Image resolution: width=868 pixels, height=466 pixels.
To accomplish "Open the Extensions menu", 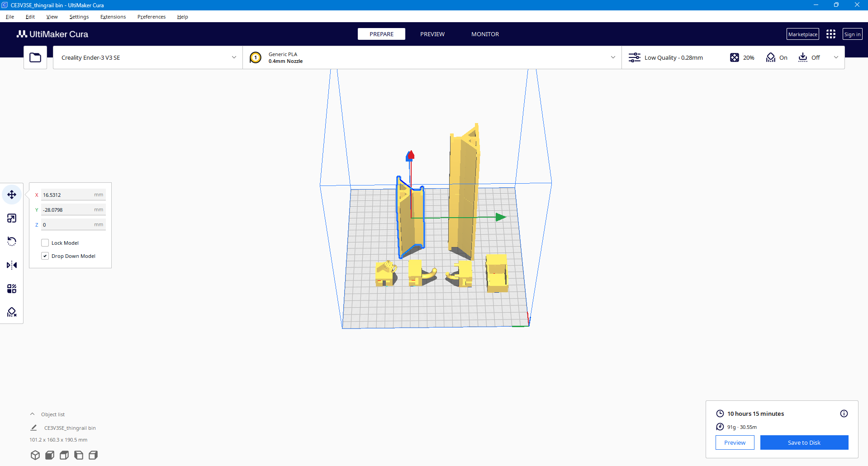I will click(x=113, y=17).
